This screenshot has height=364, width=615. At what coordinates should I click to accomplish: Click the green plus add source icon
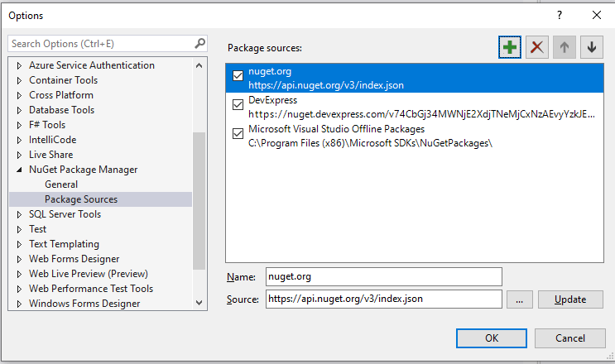coord(510,47)
